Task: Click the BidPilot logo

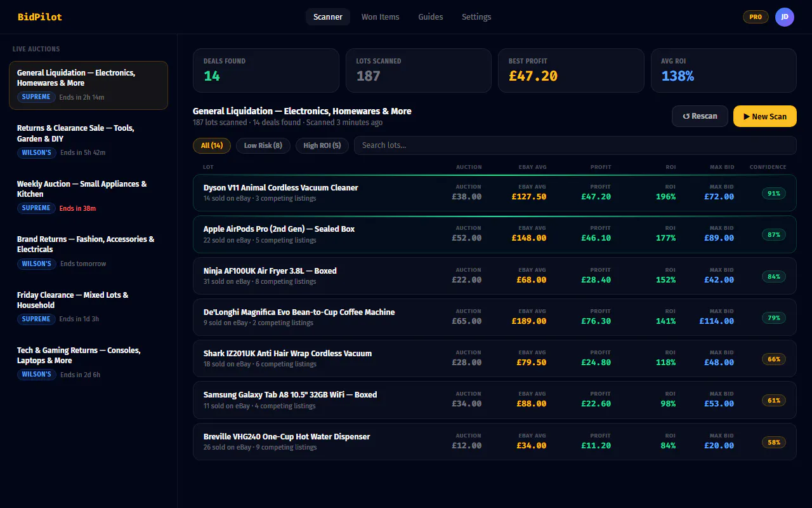Action: pos(40,17)
